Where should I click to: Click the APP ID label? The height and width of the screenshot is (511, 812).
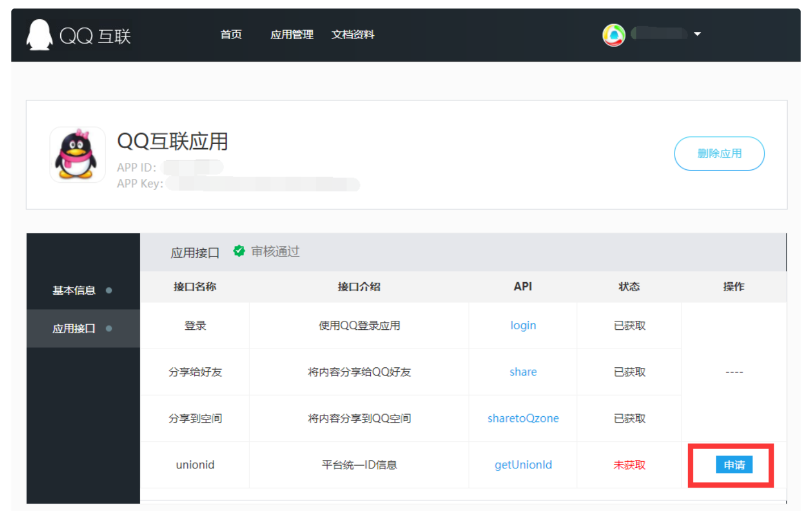136,167
